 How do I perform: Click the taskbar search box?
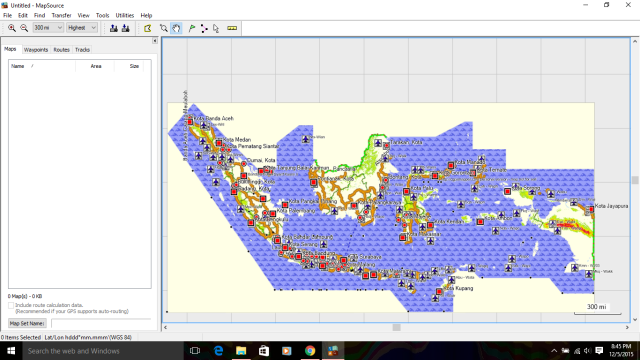coord(103,351)
